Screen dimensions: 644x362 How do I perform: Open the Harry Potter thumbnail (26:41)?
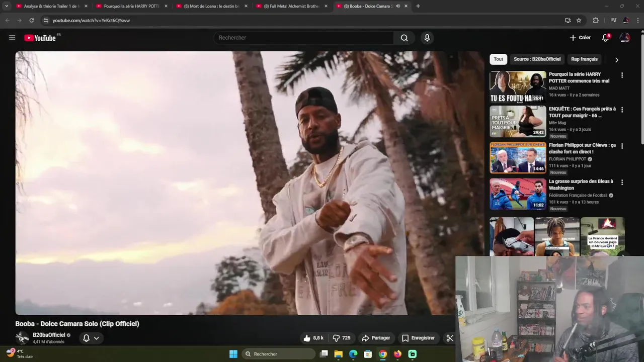pos(518,87)
